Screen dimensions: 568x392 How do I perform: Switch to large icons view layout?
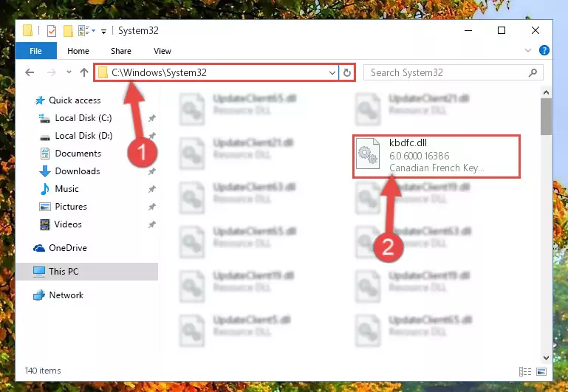coord(541,371)
